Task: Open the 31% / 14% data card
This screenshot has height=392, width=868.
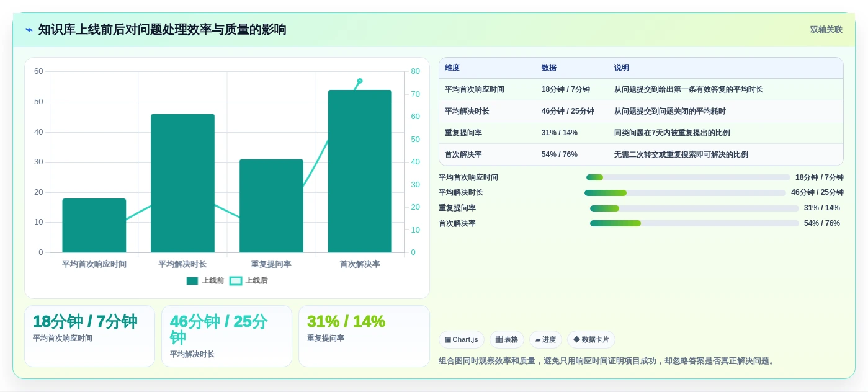Action: pos(364,336)
